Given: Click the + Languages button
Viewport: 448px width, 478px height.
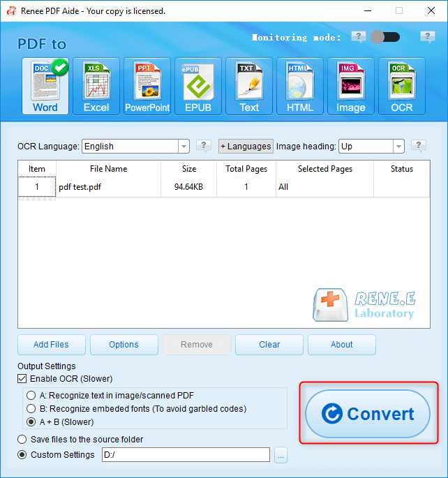Looking at the screenshot, I should [x=246, y=147].
